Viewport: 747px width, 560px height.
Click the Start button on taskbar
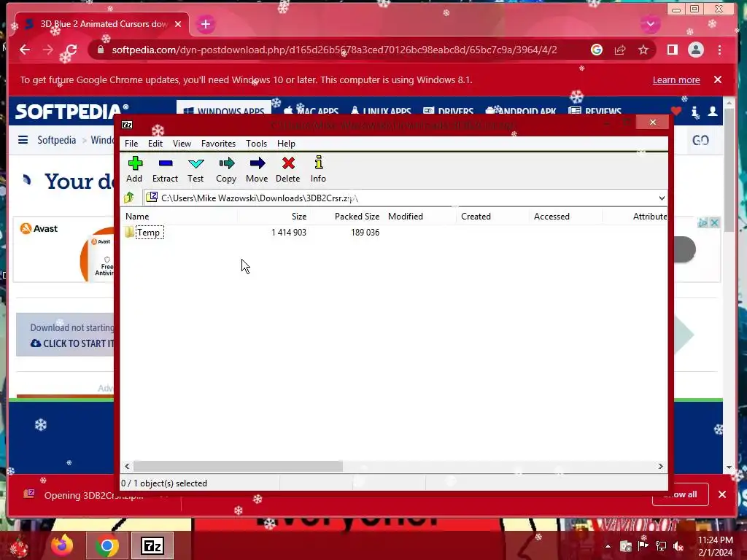[19, 545]
